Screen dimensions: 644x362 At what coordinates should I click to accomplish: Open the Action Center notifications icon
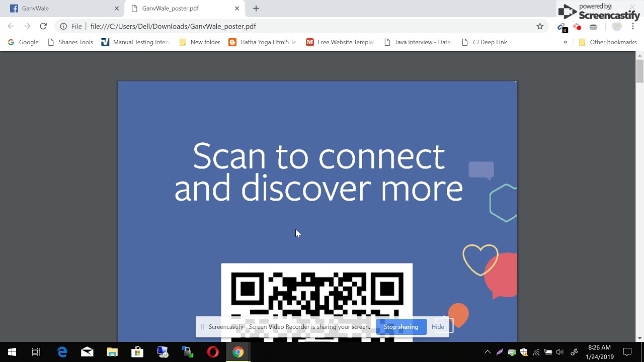coord(627,352)
